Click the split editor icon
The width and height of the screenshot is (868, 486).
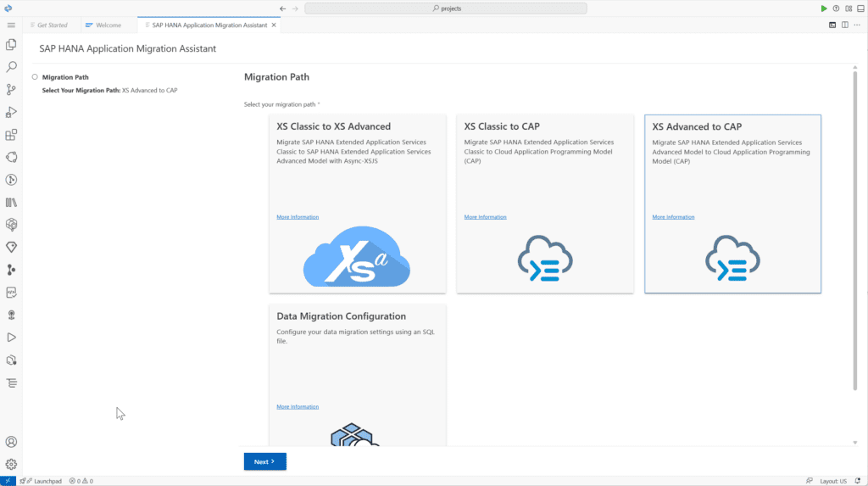pos(845,25)
